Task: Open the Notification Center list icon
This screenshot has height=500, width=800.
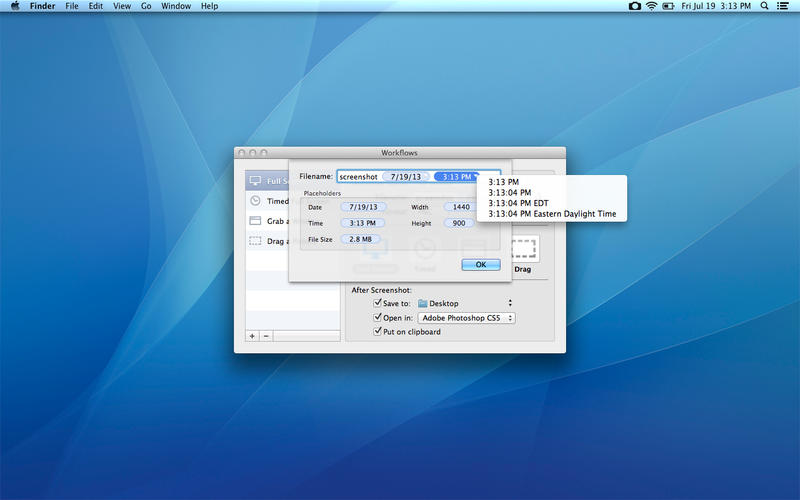Action: pyautogui.click(x=785, y=6)
